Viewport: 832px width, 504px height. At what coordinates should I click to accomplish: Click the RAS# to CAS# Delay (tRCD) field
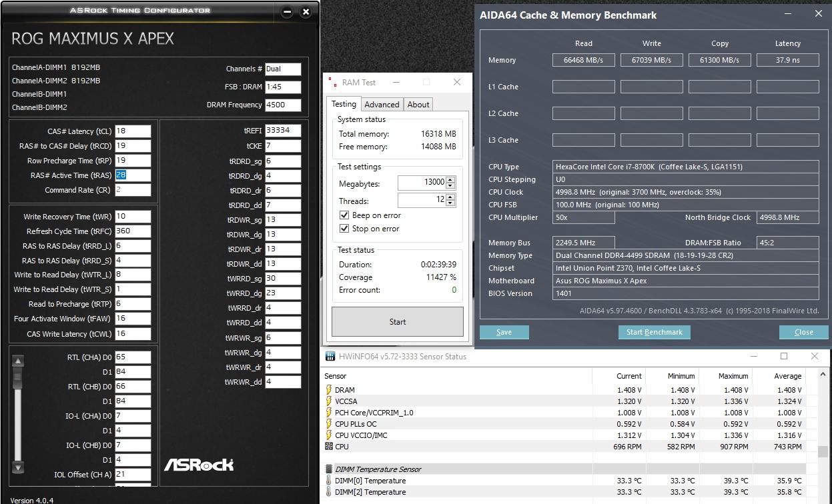click(x=133, y=146)
